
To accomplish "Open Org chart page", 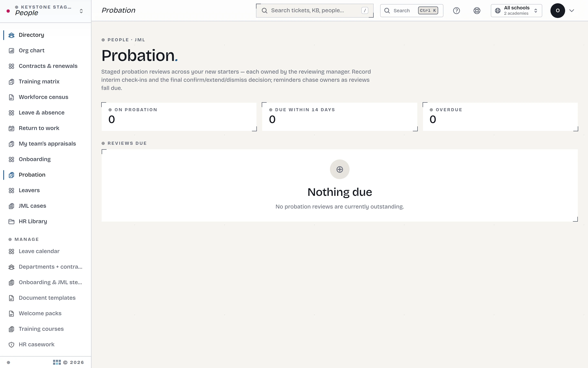I will click(46, 51).
